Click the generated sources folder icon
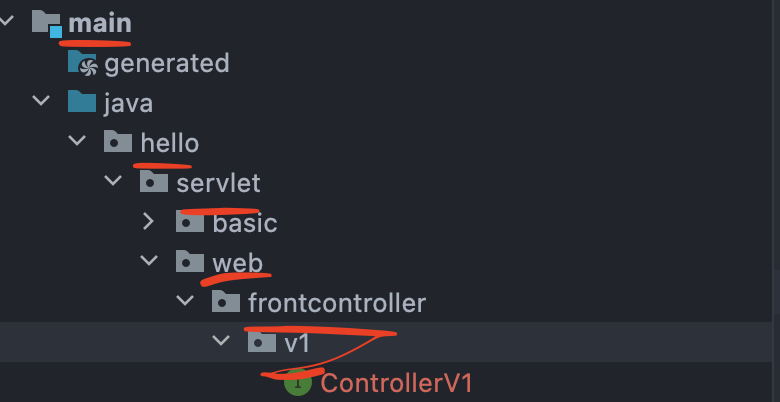The width and height of the screenshot is (780, 402). [x=82, y=63]
